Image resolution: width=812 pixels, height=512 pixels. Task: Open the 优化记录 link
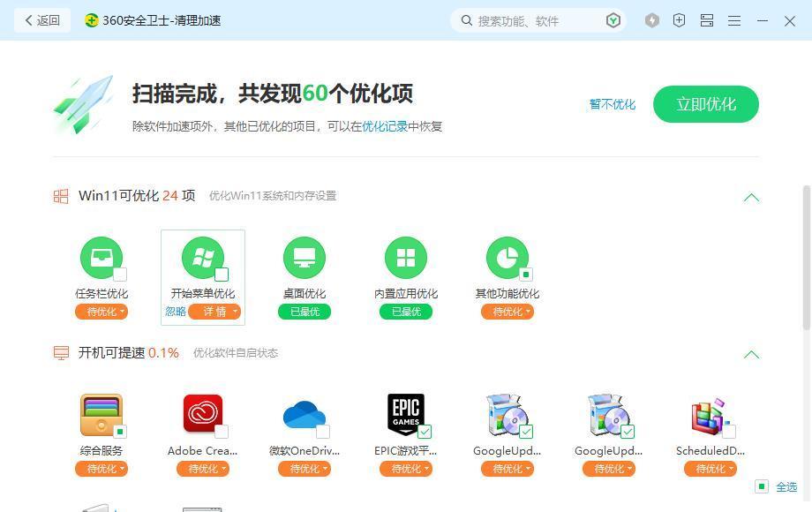point(385,126)
